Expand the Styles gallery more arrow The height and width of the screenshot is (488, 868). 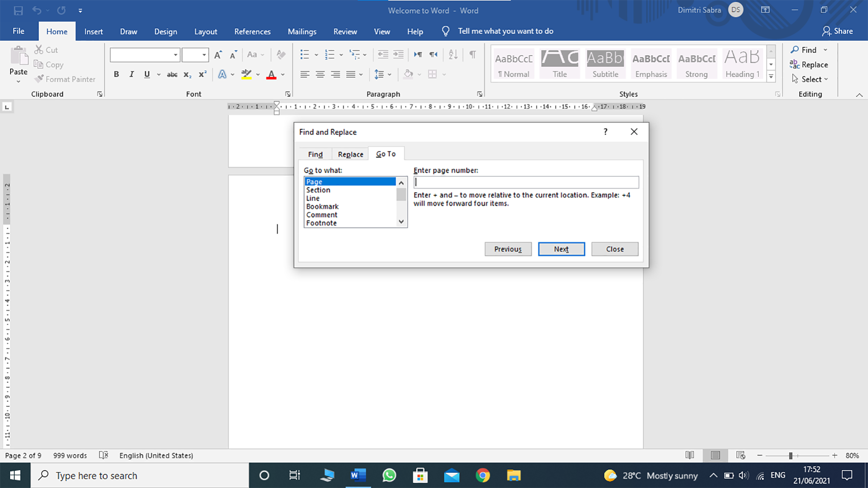pos(771,77)
